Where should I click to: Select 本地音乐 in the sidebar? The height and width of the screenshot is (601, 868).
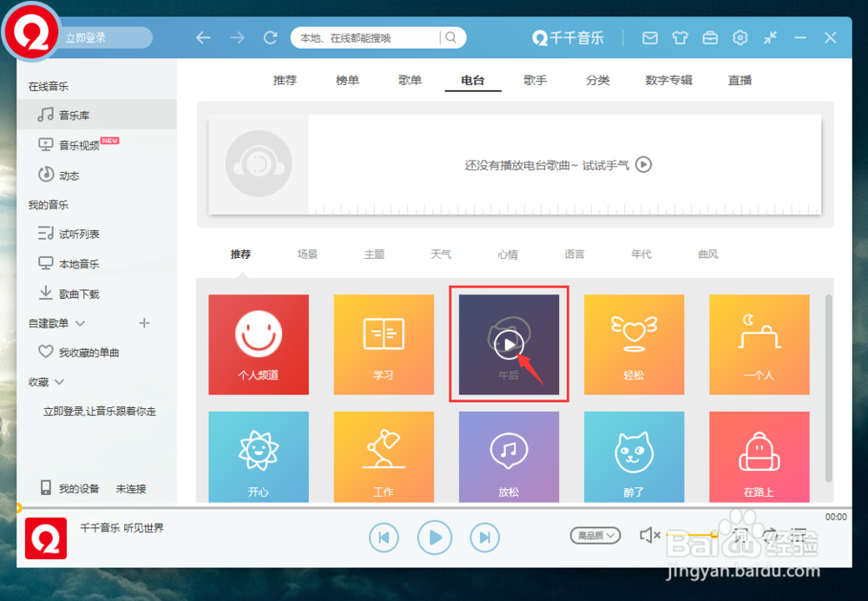pyautogui.click(x=80, y=263)
